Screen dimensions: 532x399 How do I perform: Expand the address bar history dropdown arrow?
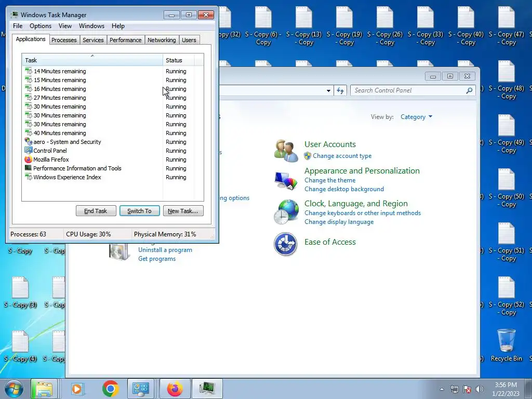(x=328, y=90)
